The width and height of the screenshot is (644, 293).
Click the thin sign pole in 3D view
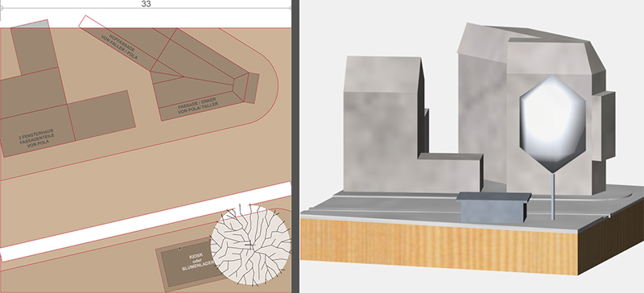pyautogui.click(x=553, y=196)
